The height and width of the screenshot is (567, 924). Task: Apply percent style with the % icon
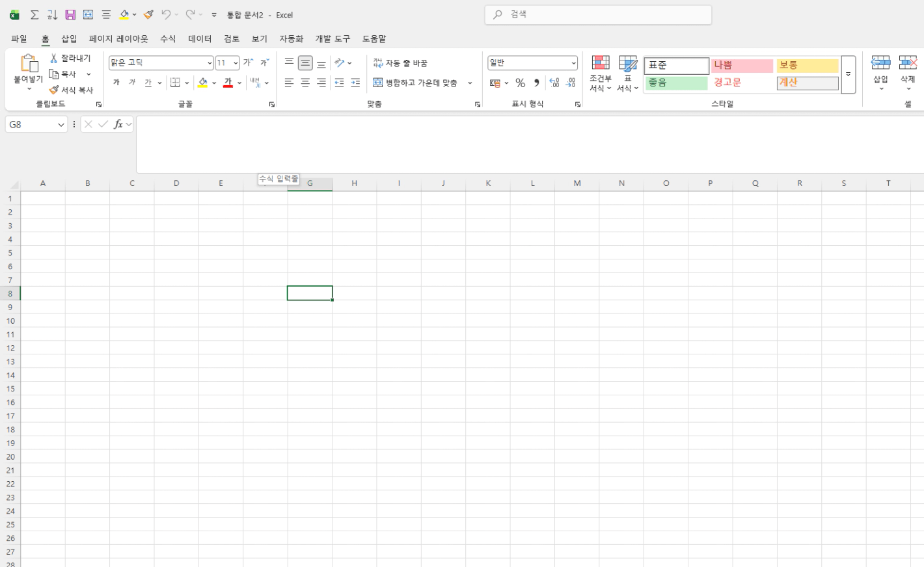(x=520, y=83)
